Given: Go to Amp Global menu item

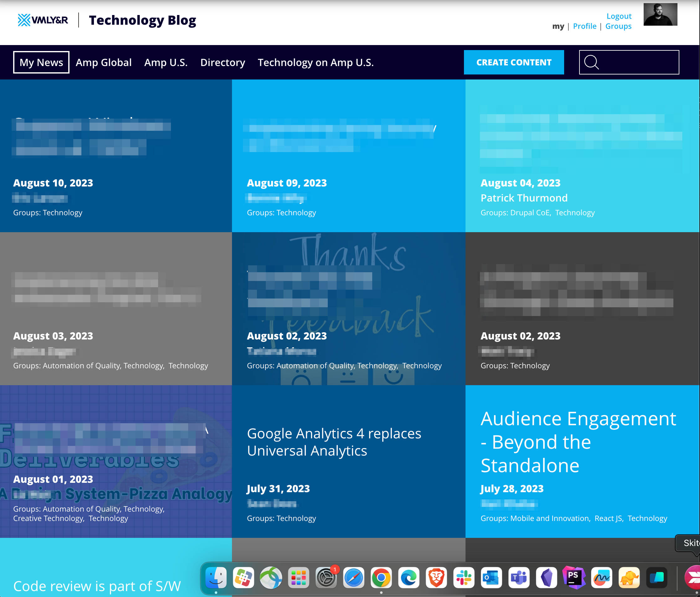Looking at the screenshot, I should coord(103,63).
